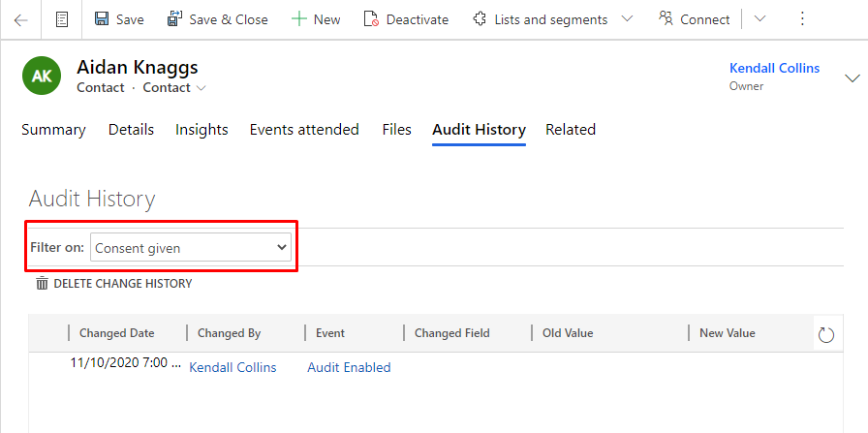Switch to the Summary tab
The image size is (868, 433).
[53, 130]
